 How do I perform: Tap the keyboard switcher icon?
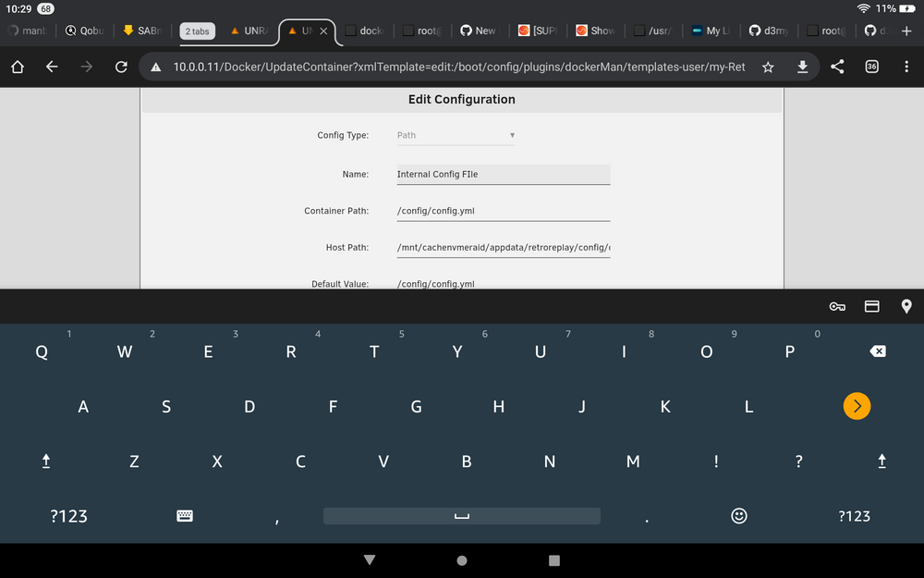[185, 516]
